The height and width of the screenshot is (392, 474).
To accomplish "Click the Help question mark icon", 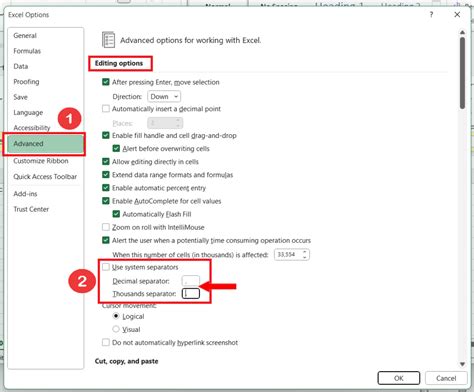I will coord(431,15).
